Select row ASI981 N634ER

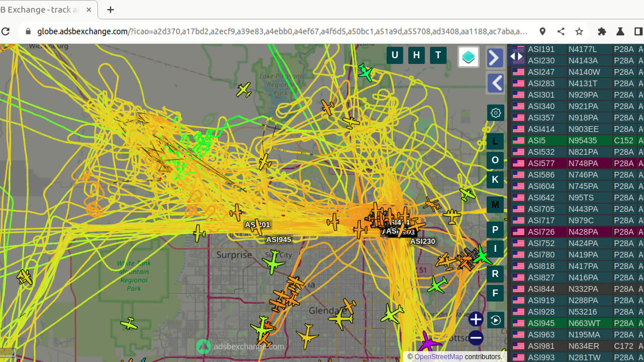pos(578,346)
